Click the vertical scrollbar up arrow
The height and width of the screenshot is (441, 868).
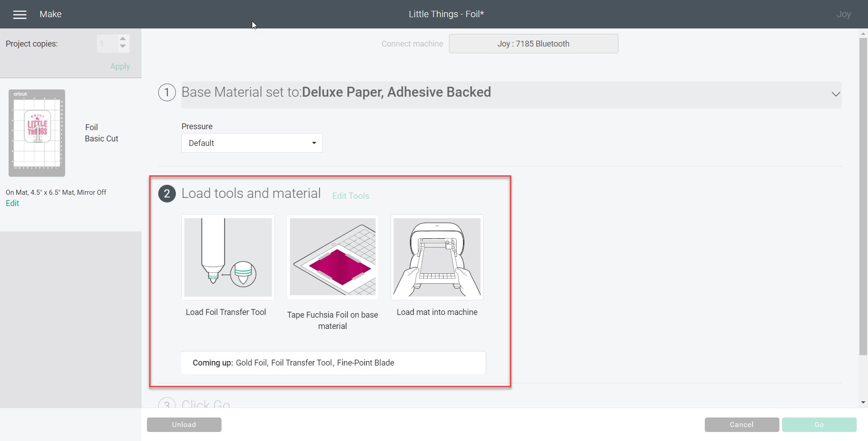click(863, 33)
